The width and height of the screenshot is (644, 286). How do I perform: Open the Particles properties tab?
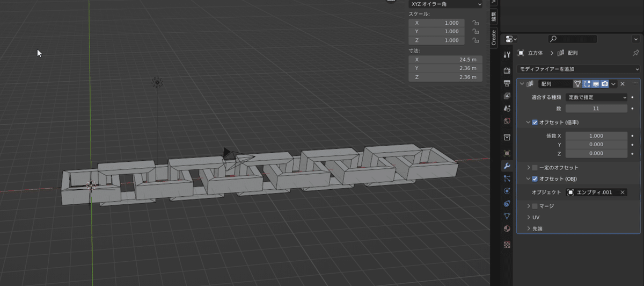507,178
